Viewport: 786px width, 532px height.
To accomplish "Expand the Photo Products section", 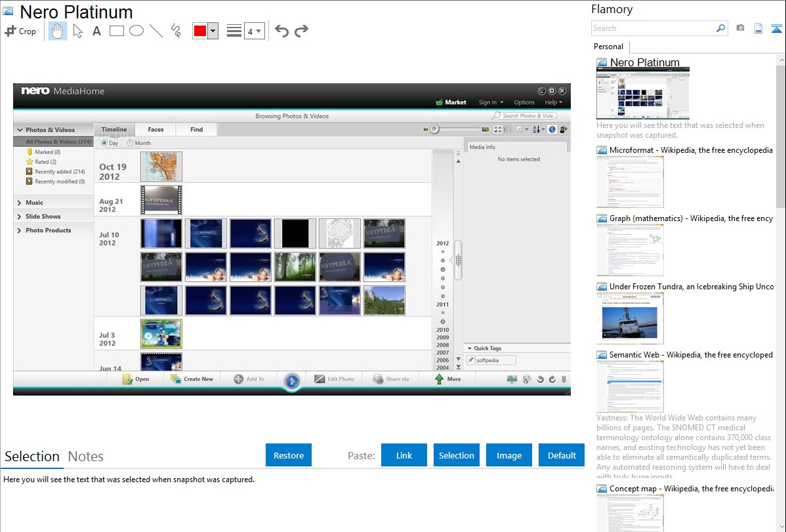I will coord(19,231).
